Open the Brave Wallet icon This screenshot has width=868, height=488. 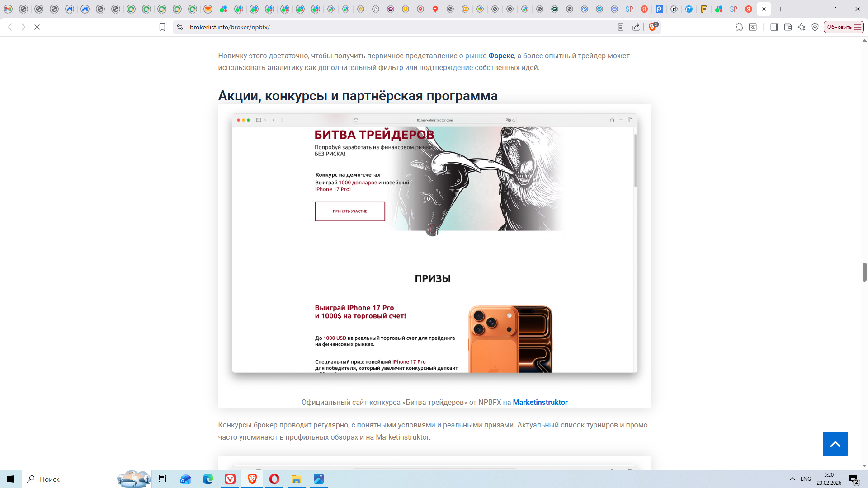point(788,27)
